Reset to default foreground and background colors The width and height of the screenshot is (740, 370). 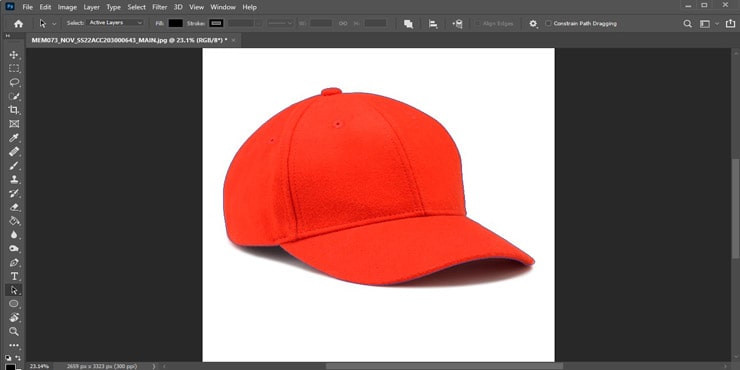(x=8, y=358)
